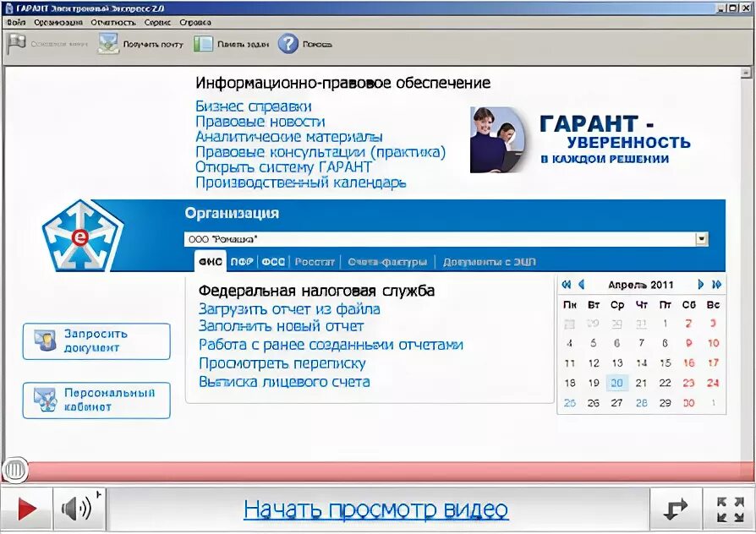Jump to next year in calendar
756x534 pixels.
(716, 285)
